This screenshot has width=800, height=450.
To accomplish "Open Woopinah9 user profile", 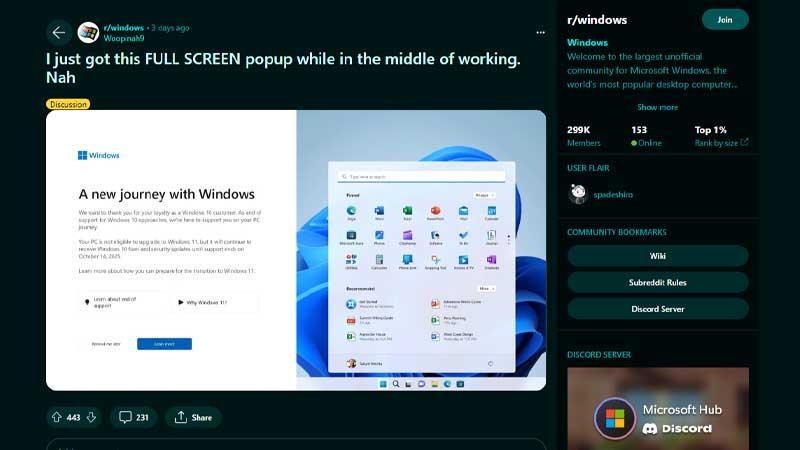I will [124, 38].
